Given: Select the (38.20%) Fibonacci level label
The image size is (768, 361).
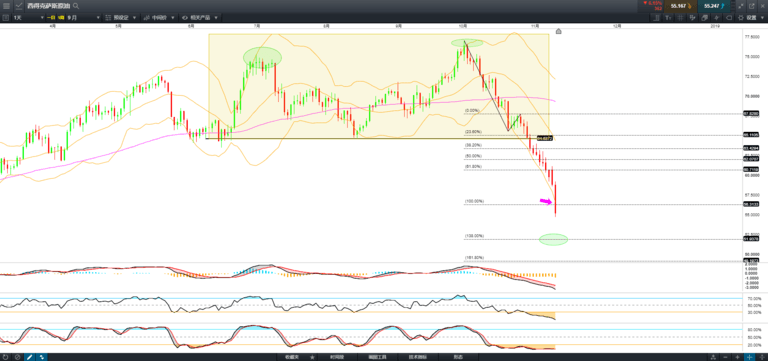Looking at the screenshot, I should click(x=473, y=145).
